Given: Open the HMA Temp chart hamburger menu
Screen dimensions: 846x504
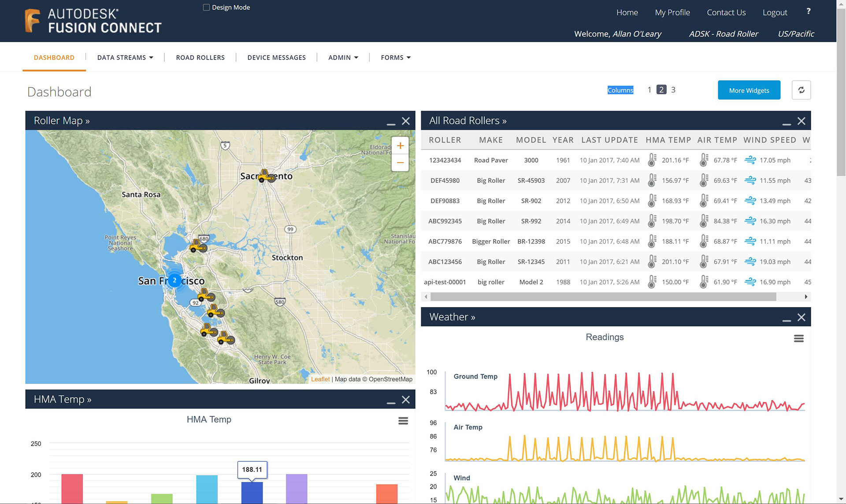Looking at the screenshot, I should click(x=403, y=421).
